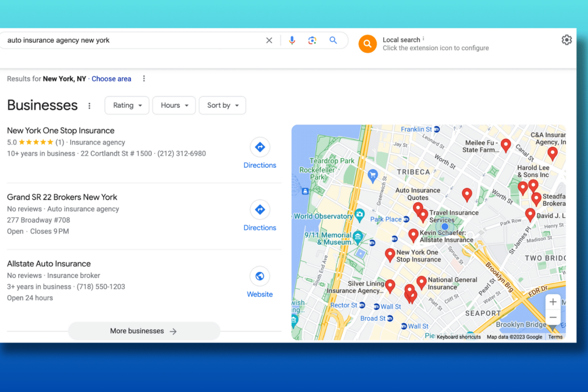This screenshot has height=392, width=588.
Task: Click the 'Open 24 hours' text
Action: pyautogui.click(x=30, y=298)
